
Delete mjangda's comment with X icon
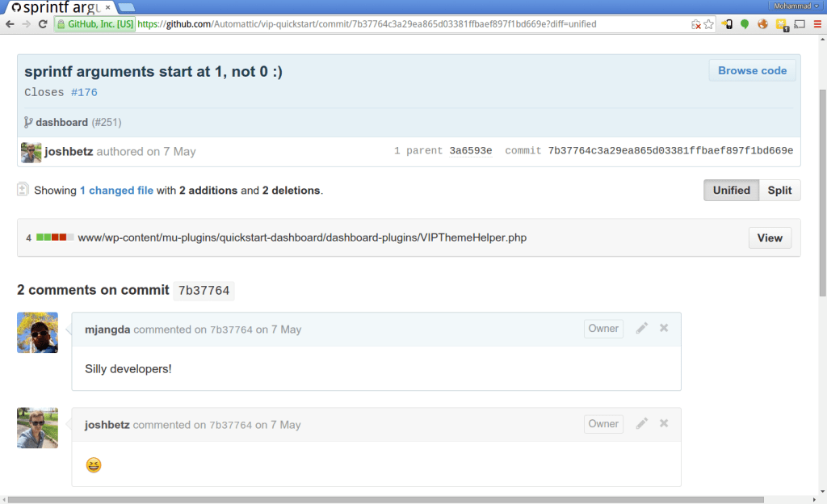tap(664, 328)
